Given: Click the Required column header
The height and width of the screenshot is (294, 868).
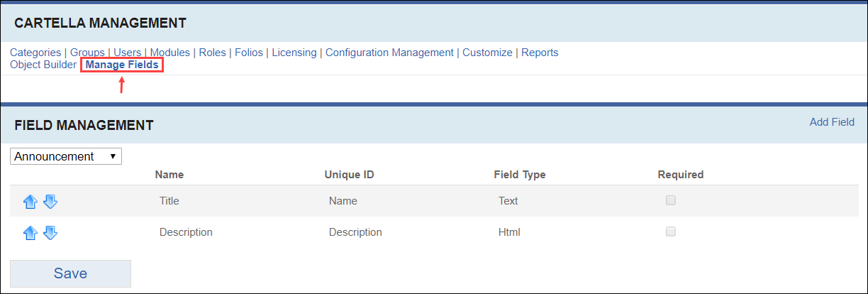Looking at the screenshot, I should point(681,175).
